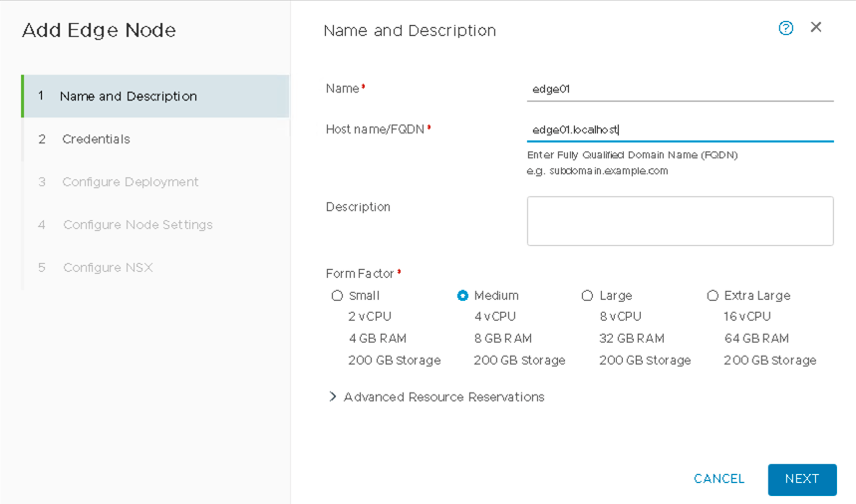The image size is (856, 504).
Task: Click into the Host name/FQDN field
Action: [x=680, y=129]
